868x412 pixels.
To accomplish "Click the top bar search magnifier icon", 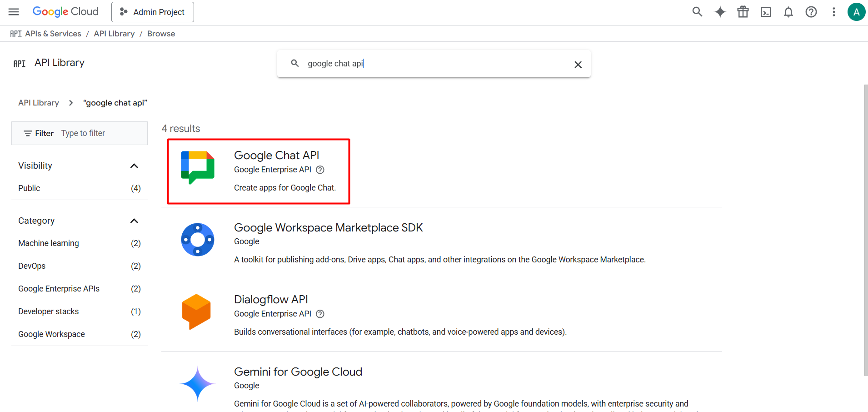I will 697,12.
